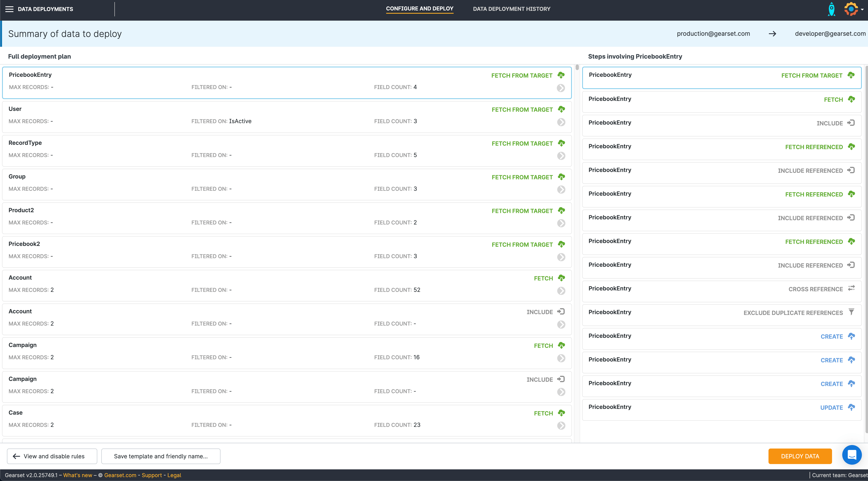Click the rocket icon in header

pos(831,9)
